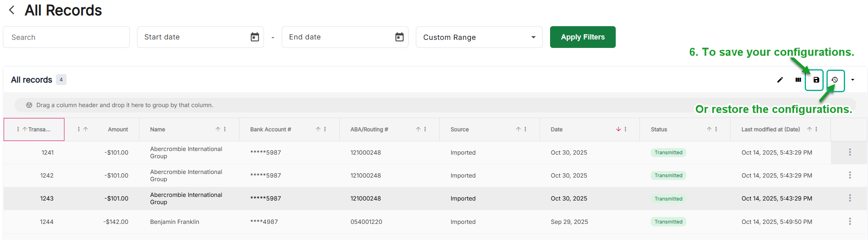Screen dimensions: 868x240
Task: Click the pencil edit icon
Action: [780, 80]
